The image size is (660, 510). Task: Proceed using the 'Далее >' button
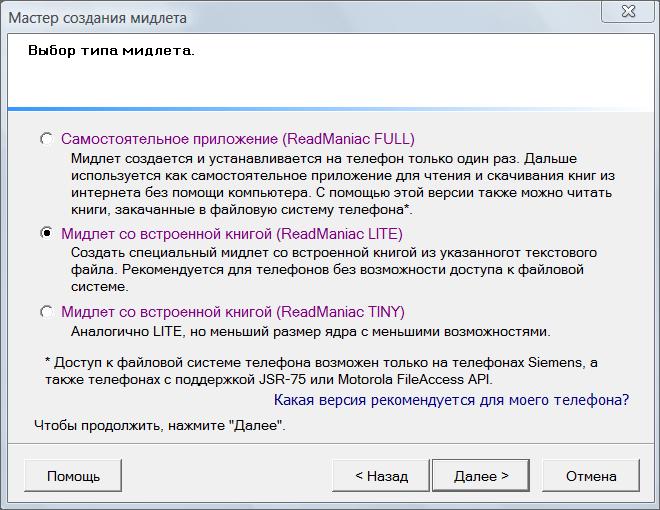(481, 476)
